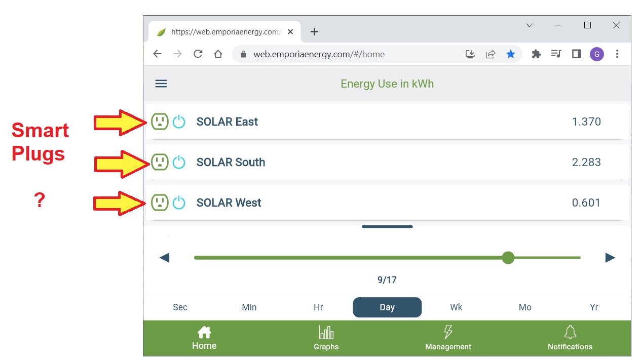The height and width of the screenshot is (364, 641).
Task: Toggle power for SOLAR West plug
Action: [x=179, y=203]
